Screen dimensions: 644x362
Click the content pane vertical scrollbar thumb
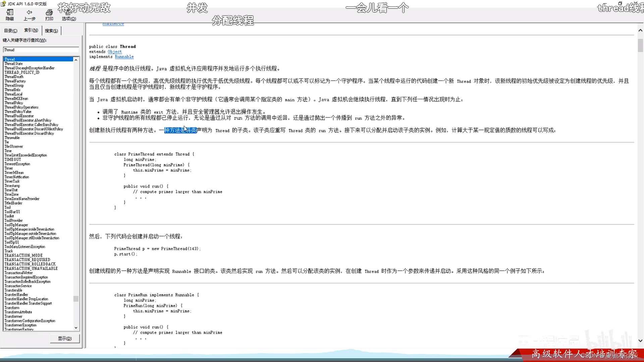click(640, 45)
